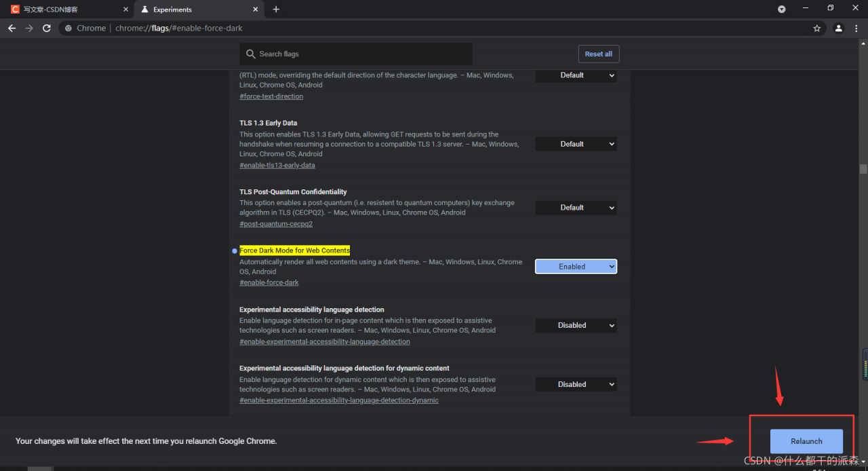Viewport: 868px width, 471px height.
Task: Open Experimental accessibility language detection Disabled dropdown
Action: (x=576, y=325)
